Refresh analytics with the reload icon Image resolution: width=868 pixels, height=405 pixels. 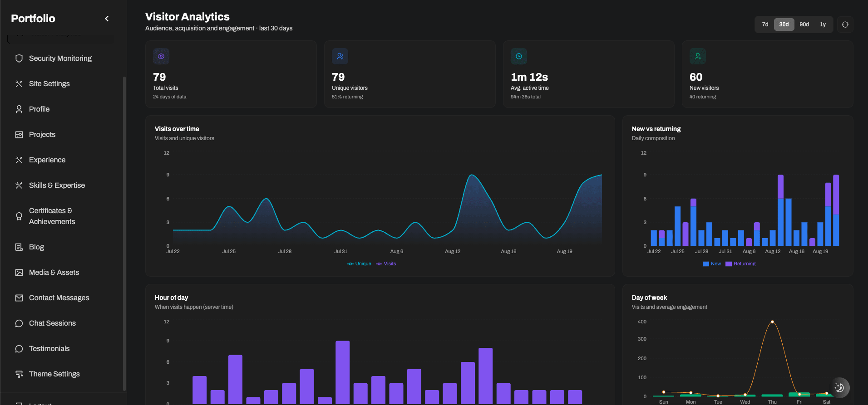pos(845,24)
